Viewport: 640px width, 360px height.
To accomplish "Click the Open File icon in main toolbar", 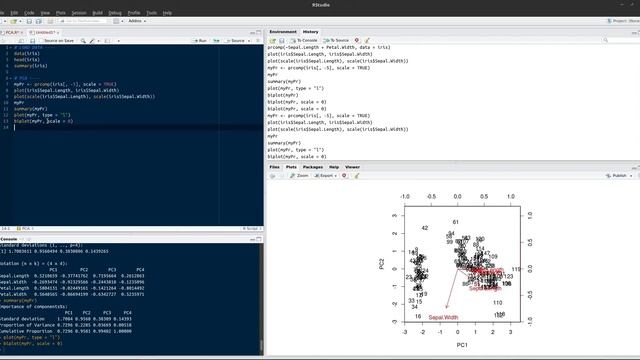I will [x=13, y=21].
